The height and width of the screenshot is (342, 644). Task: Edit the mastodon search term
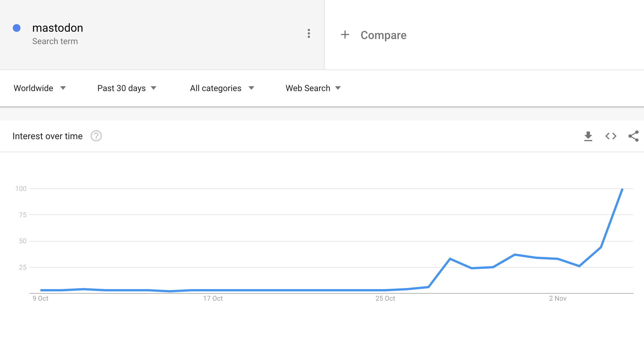pos(57,28)
